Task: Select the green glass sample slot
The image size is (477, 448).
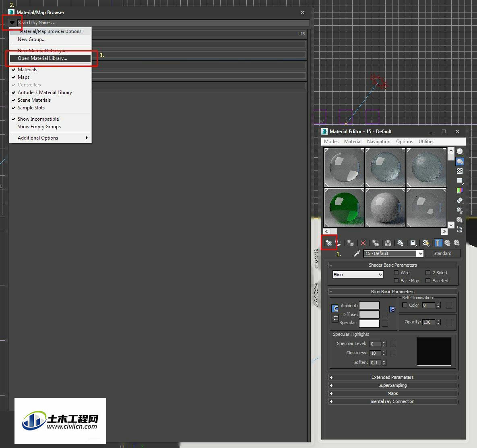Action: (x=344, y=208)
